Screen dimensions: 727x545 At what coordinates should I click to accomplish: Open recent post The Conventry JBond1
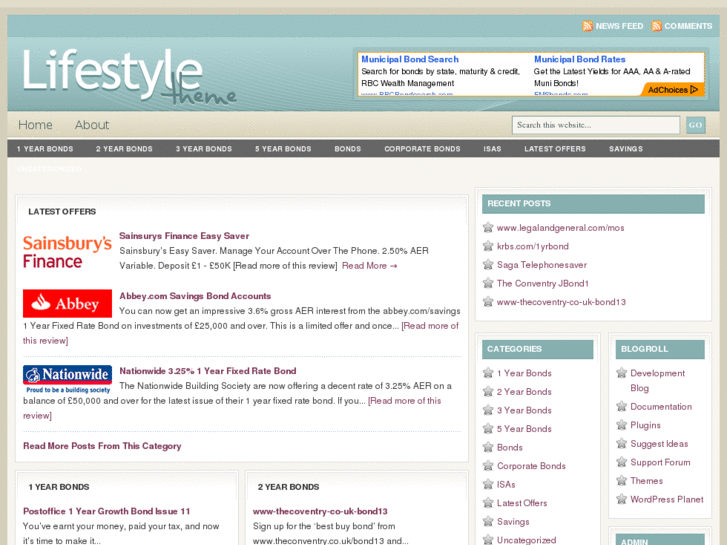tap(543, 283)
